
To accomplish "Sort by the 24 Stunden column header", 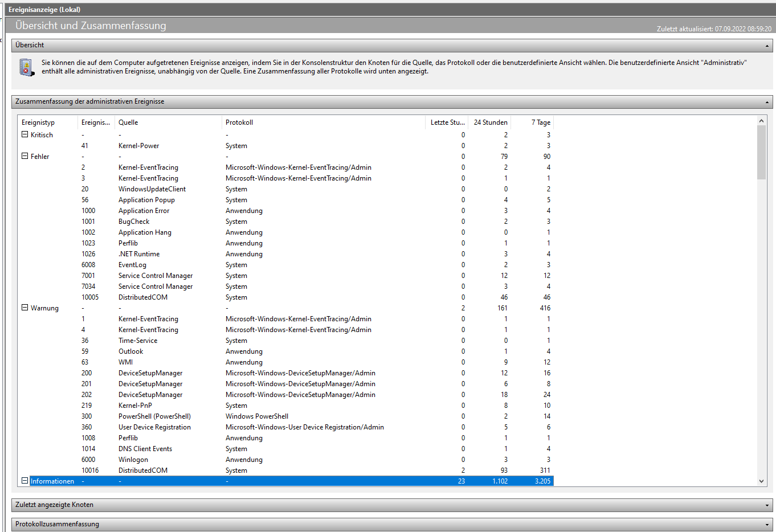I will click(x=489, y=122).
